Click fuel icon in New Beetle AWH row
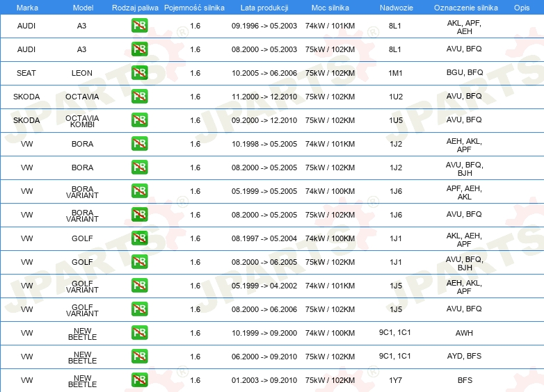544x392 pixels. coord(139,332)
